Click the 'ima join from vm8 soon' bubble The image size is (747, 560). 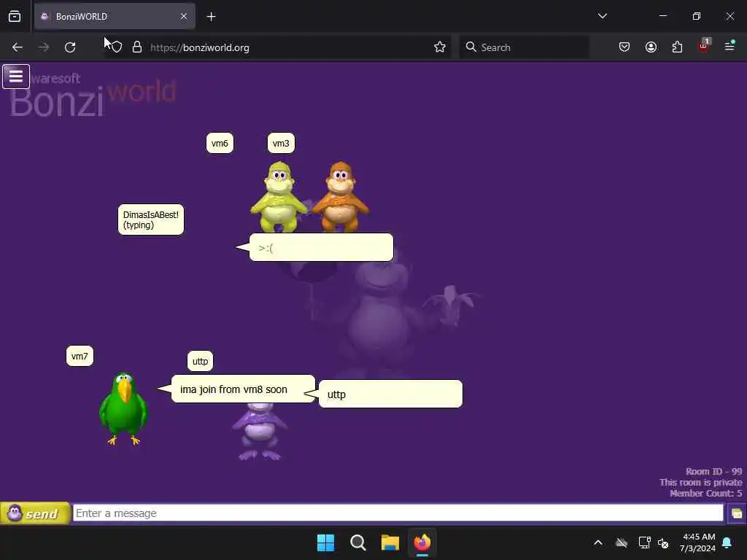click(243, 389)
